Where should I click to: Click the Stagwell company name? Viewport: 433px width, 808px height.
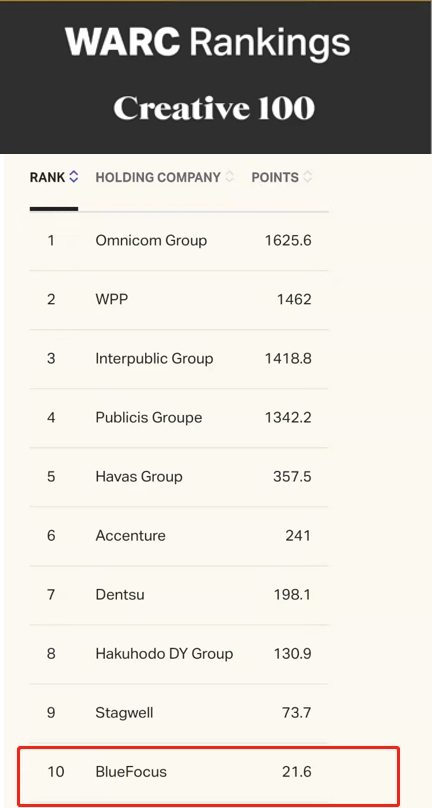click(124, 713)
